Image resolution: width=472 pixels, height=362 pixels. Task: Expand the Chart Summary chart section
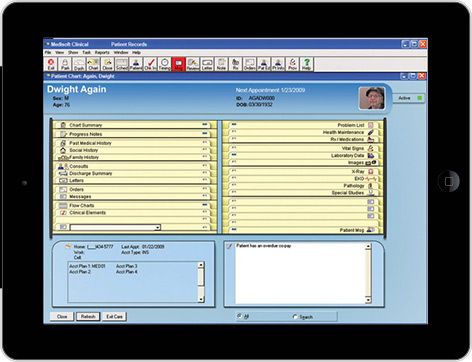(134, 125)
